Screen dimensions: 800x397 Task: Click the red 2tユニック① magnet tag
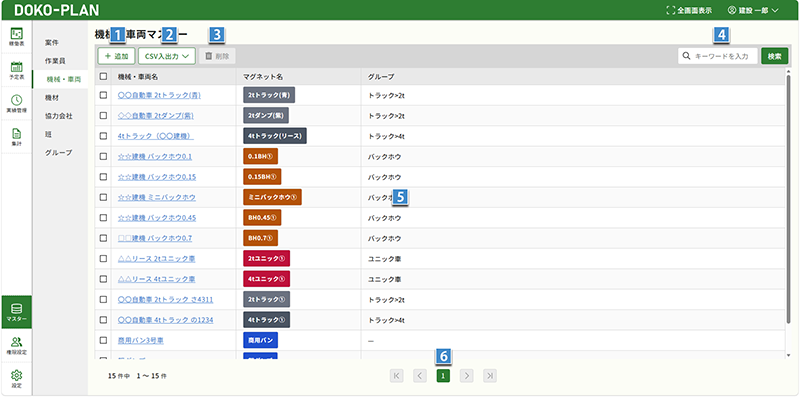coord(266,258)
